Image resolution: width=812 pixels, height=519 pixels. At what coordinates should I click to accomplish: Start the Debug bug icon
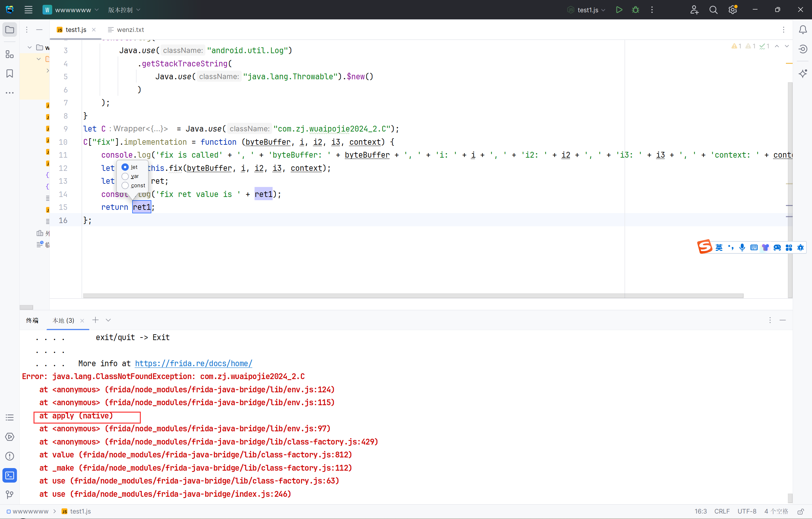click(635, 10)
